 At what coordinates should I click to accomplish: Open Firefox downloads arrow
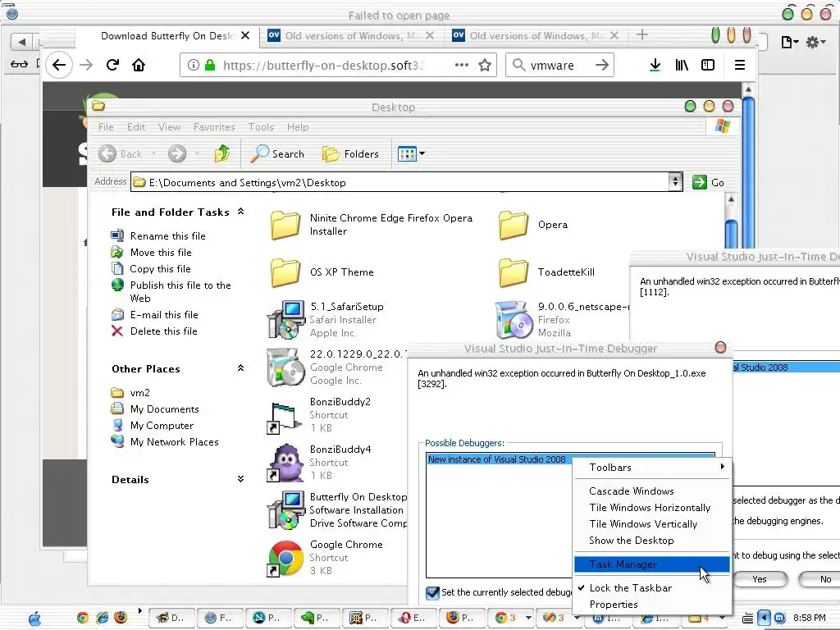655,65
